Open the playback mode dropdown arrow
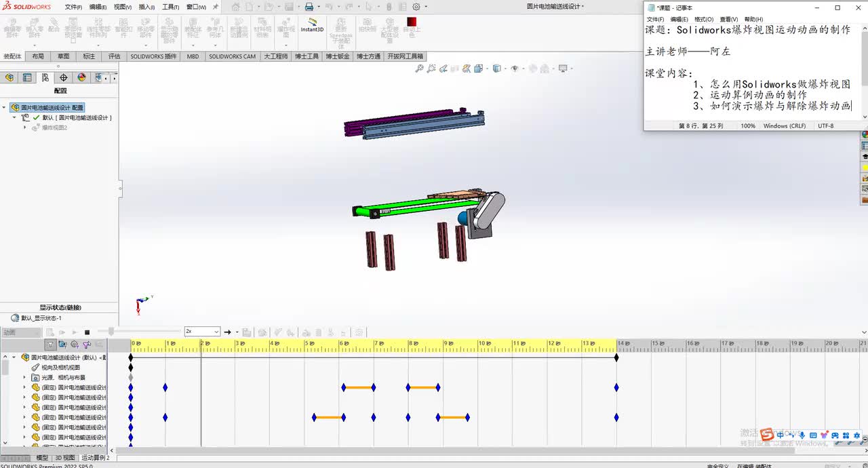The image size is (868, 468). 237,332
